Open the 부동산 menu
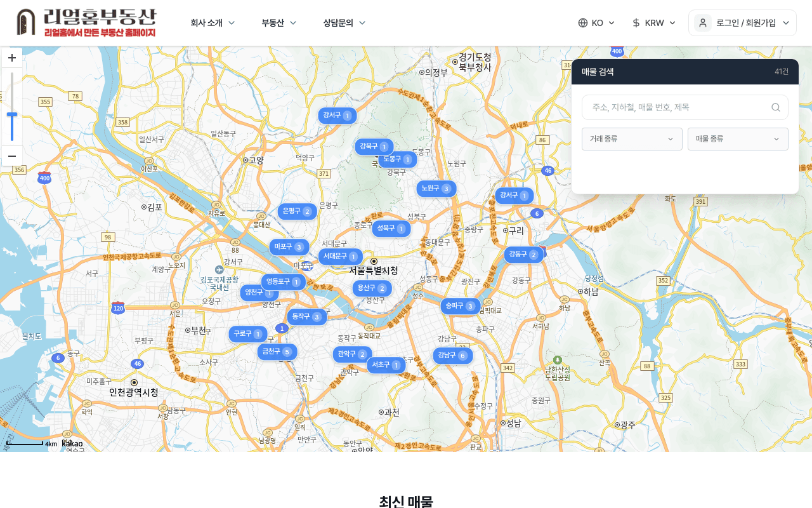 [279, 23]
